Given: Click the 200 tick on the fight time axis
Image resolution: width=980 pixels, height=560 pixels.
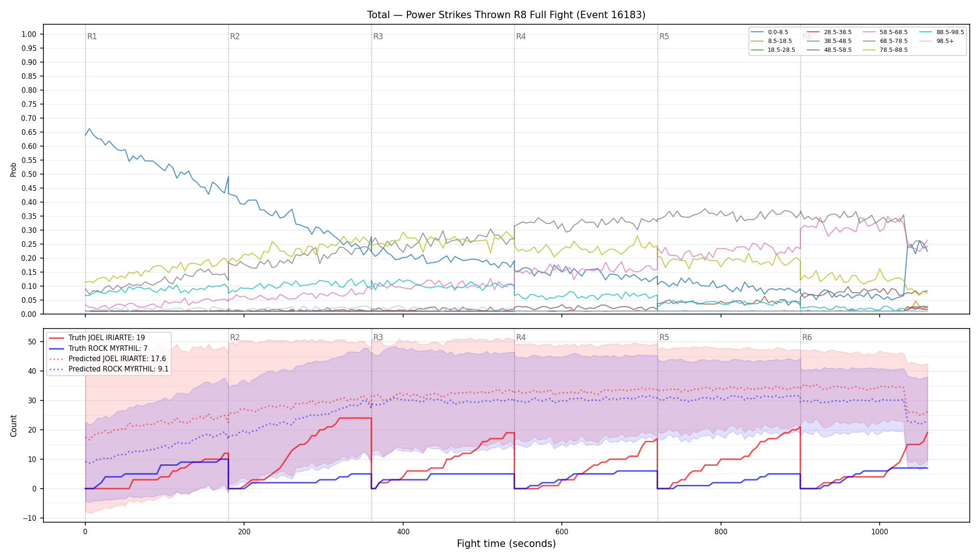Looking at the screenshot, I should coord(244,532).
